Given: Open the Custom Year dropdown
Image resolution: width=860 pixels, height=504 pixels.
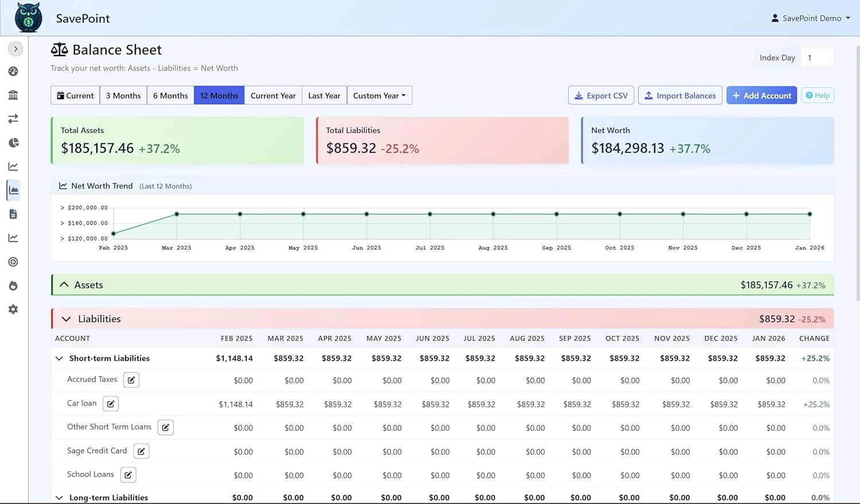Looking at the screenshot, I should (x=380, y=95).
